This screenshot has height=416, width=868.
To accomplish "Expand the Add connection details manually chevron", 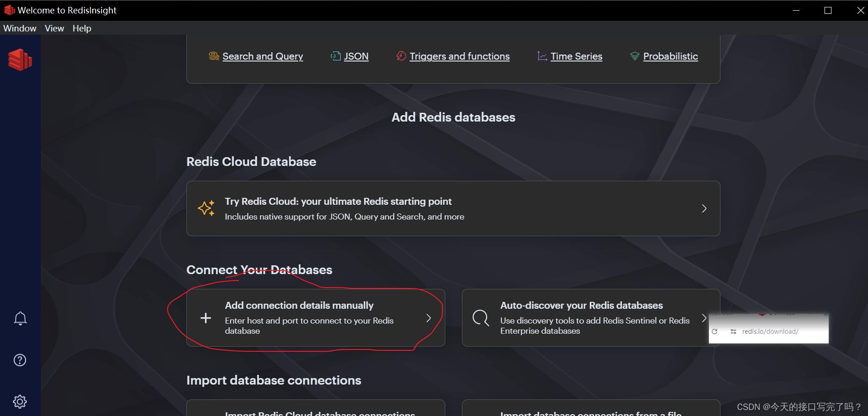I will click(429, 318).
